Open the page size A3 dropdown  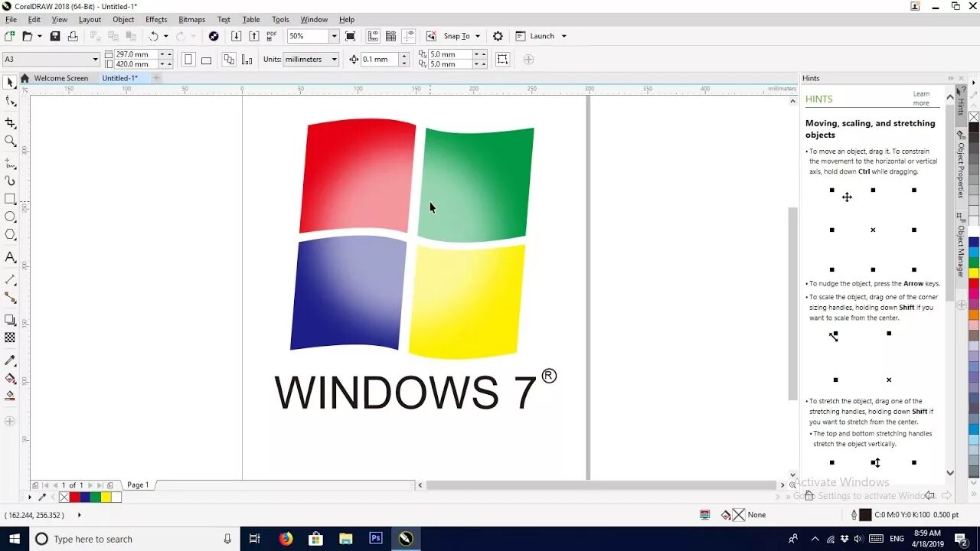click(95, 59)
